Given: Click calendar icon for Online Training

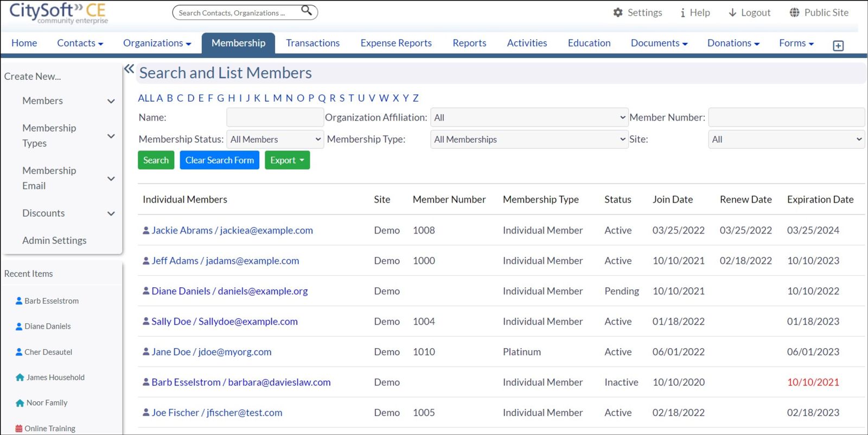Looking at the screenshot, I should 19,428.
